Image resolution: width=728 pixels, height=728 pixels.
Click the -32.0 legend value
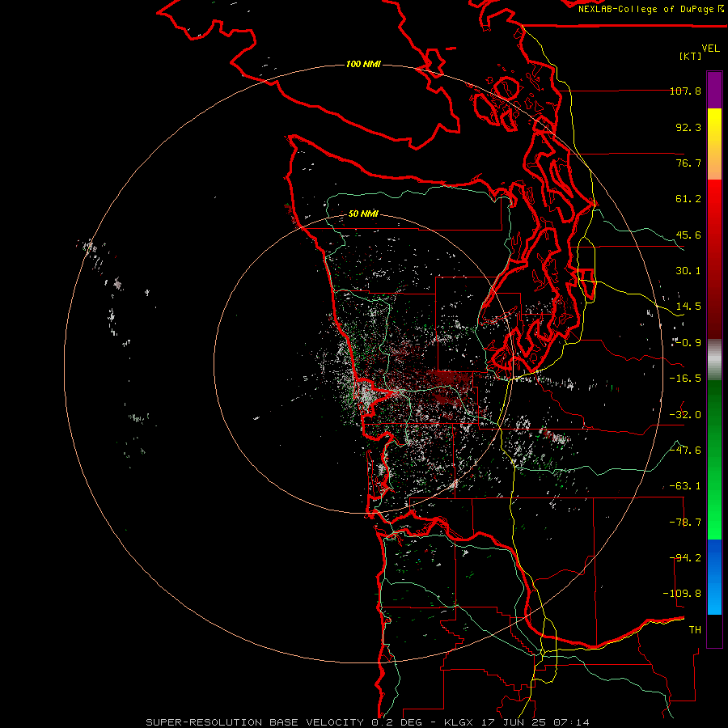click(x=685, y=415)
